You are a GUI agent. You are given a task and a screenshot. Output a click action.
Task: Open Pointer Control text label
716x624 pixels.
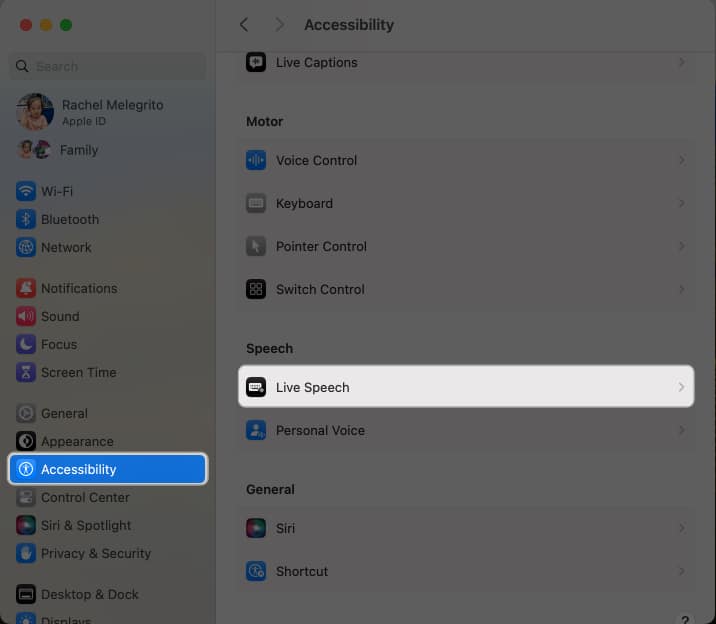(x=321, y=246)
